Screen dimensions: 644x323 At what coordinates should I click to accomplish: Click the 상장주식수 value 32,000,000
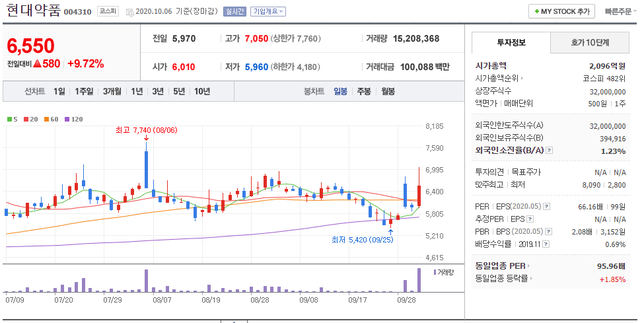[x=608, y=92]
